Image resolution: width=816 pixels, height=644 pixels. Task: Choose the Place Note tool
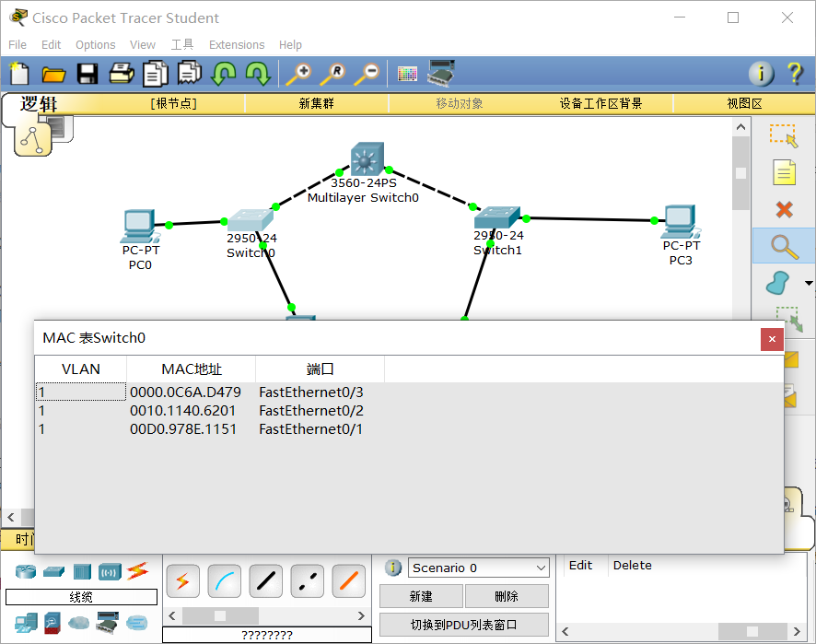pos(784,172)
